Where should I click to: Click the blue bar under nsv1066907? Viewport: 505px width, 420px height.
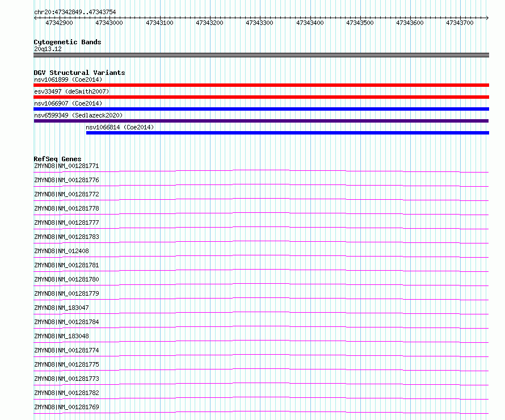pyautogui.click(x=261, y=109)
